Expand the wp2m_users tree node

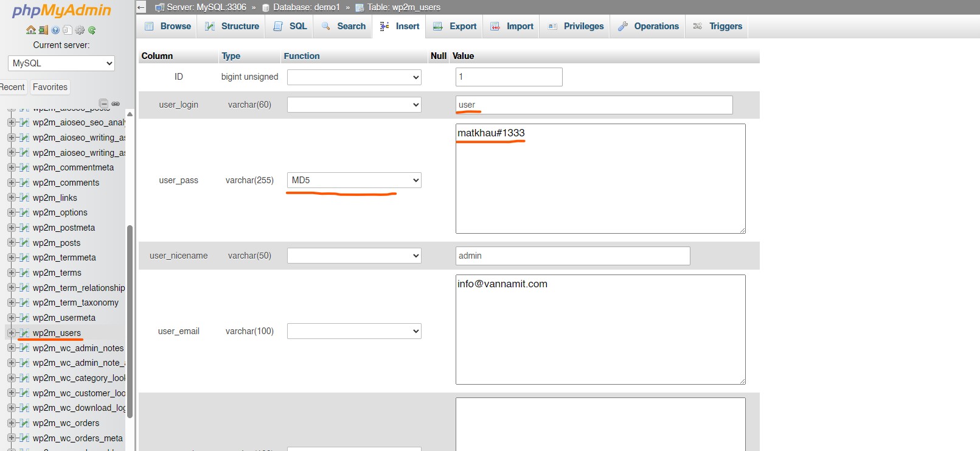click(11, 333)
